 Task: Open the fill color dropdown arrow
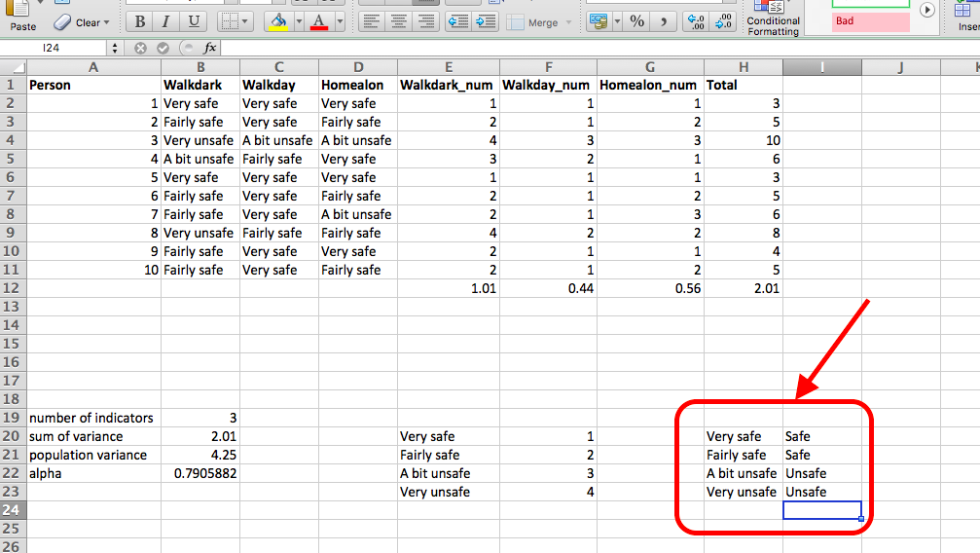coord(298,21)
